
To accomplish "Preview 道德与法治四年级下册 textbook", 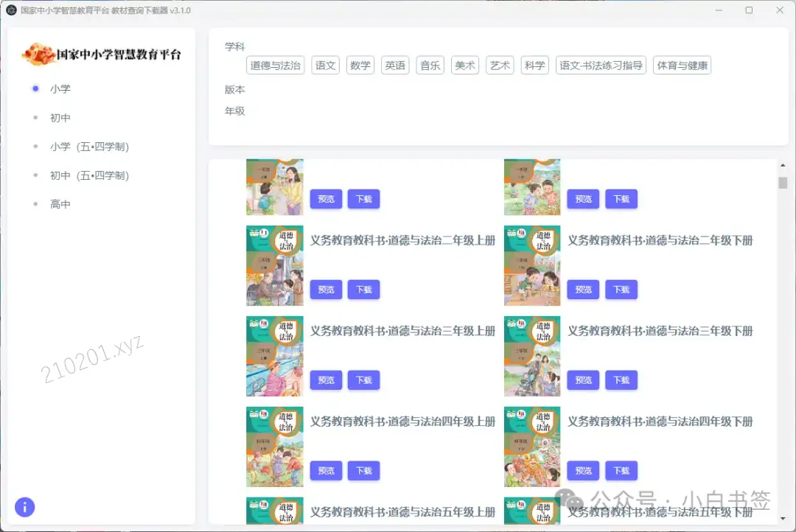I will [583, 471].
